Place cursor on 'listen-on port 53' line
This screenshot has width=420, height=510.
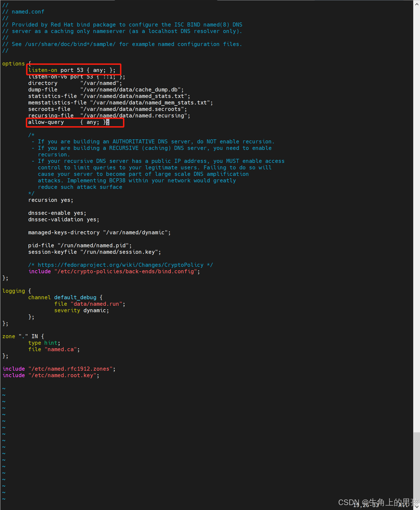point(72,70)
